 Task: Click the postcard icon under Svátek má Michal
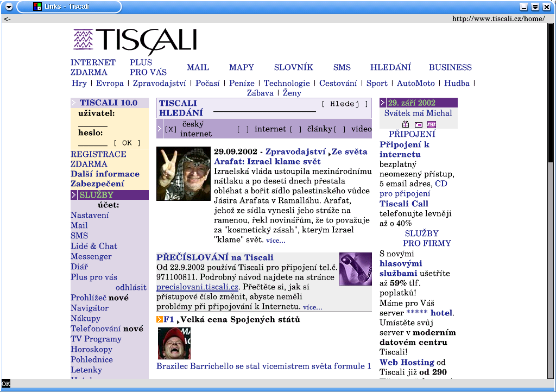[419, 125]
